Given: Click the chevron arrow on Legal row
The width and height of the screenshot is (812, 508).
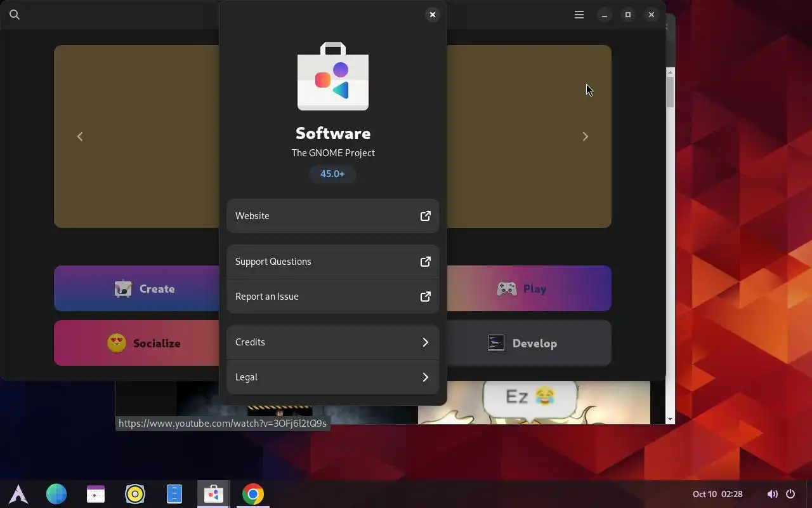Looking at the screenshot, I should click(x=426, y=377).
